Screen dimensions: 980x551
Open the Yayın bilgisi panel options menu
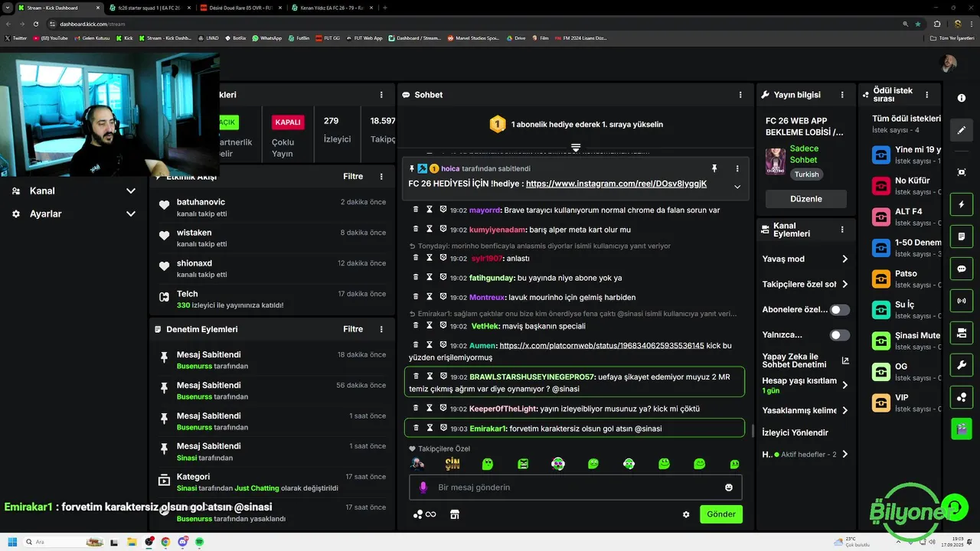pos(842,95)
